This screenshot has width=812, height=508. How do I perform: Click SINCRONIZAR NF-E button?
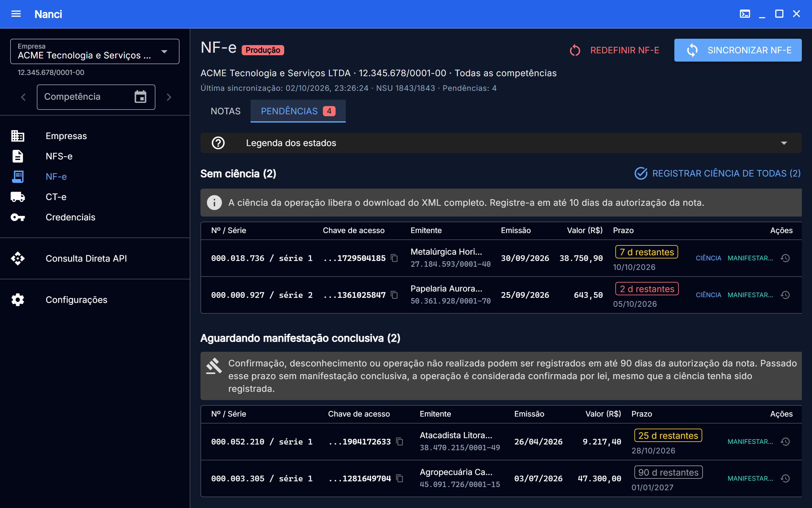(738, 50)
